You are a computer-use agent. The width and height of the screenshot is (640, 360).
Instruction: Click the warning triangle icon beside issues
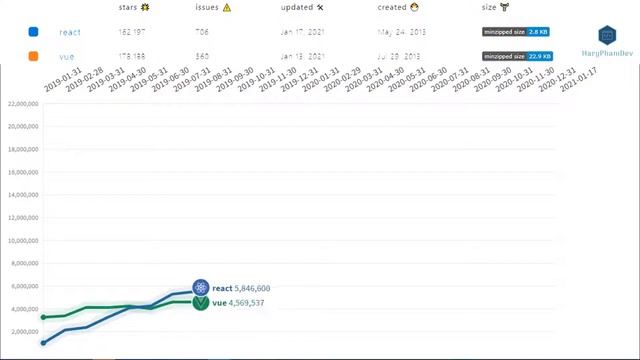click(x=227, y=7)
